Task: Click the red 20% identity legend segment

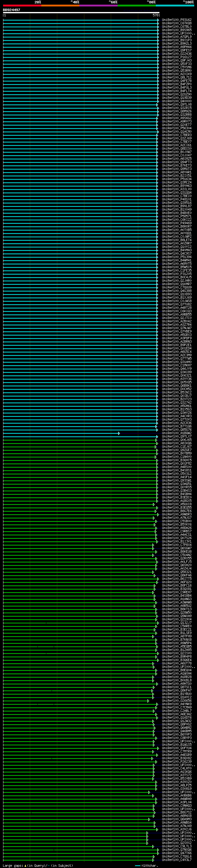Action: [x=22, y=6]
